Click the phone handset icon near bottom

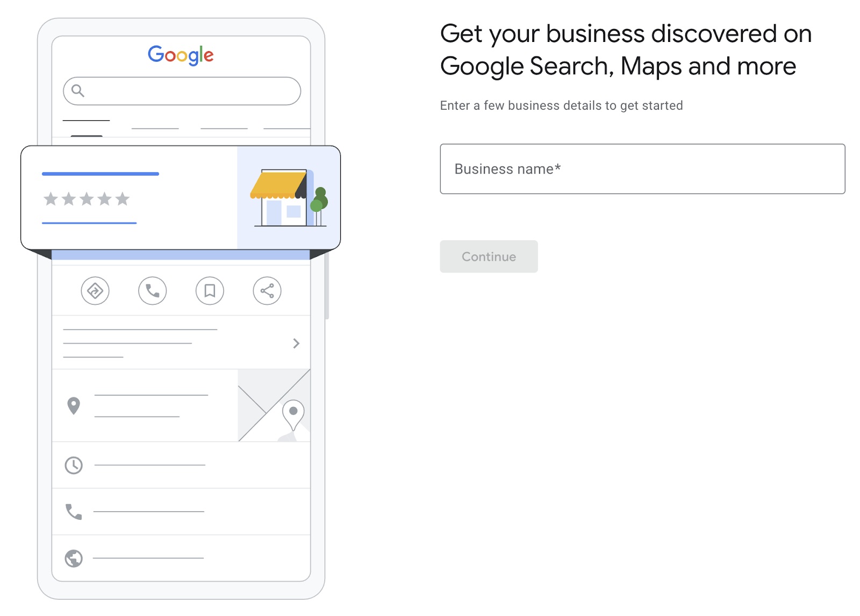[74, 512]
